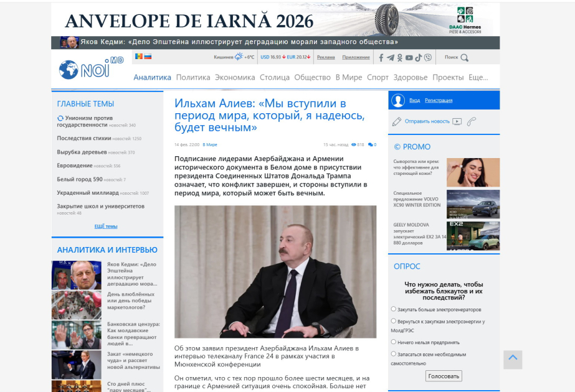Click the YouTube icon in header

(x=409, y=58)
